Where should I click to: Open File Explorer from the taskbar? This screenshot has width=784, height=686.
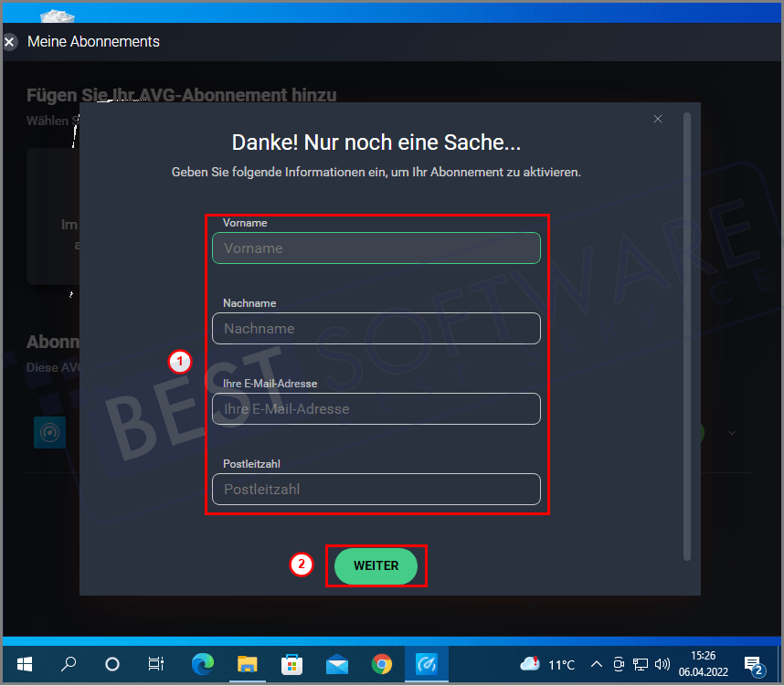click(x=247, y=664)
